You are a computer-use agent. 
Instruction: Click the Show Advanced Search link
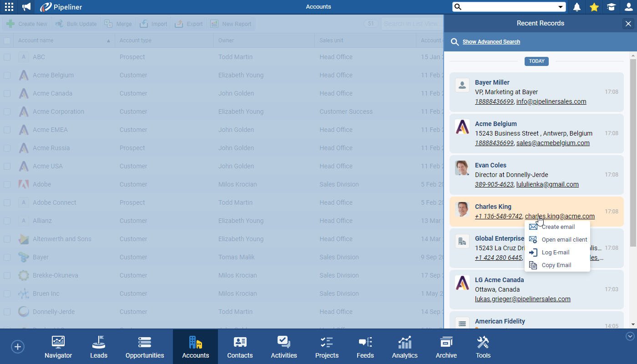click(x=491, y=42)
